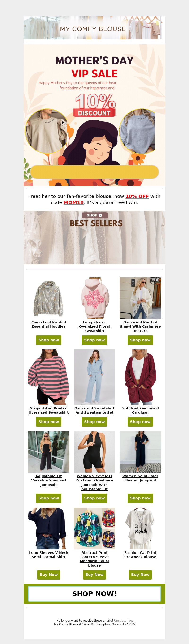Click the pink floral sweatshirt product image

pos(94,298)
